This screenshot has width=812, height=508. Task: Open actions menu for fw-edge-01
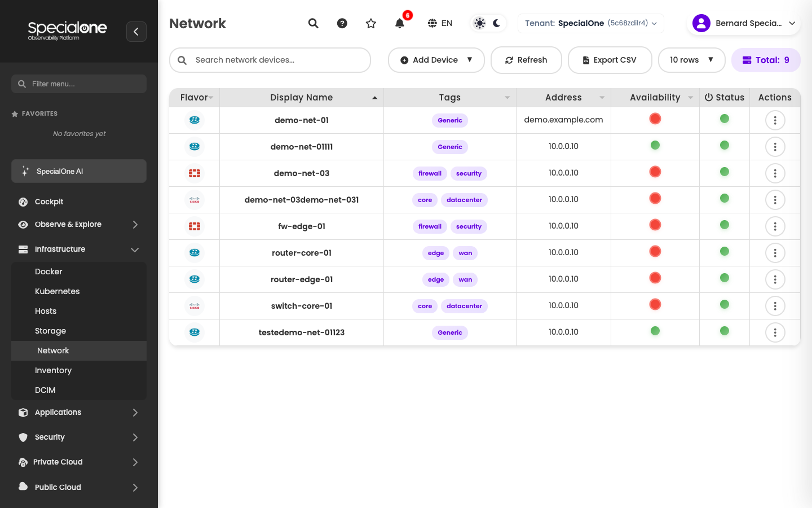pos(775,226)
